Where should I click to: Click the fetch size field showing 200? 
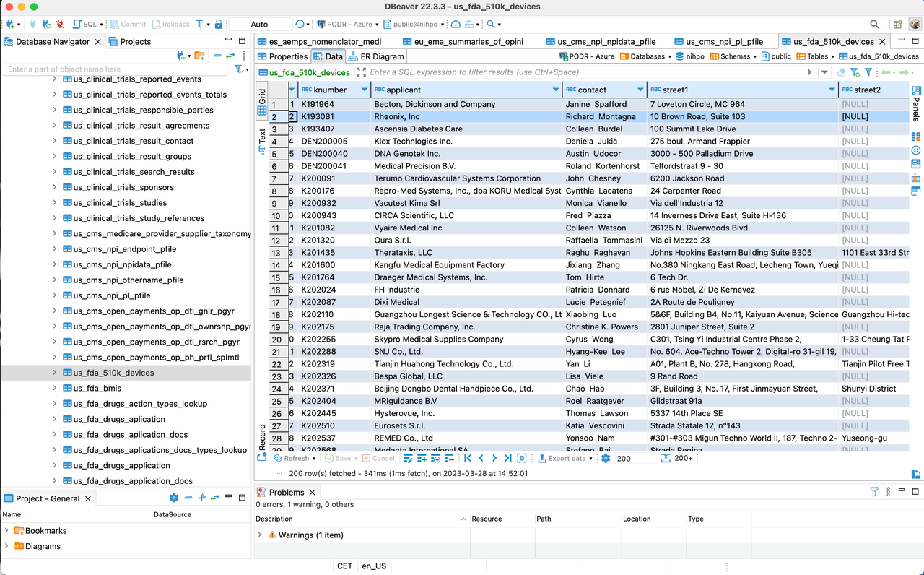627,457
